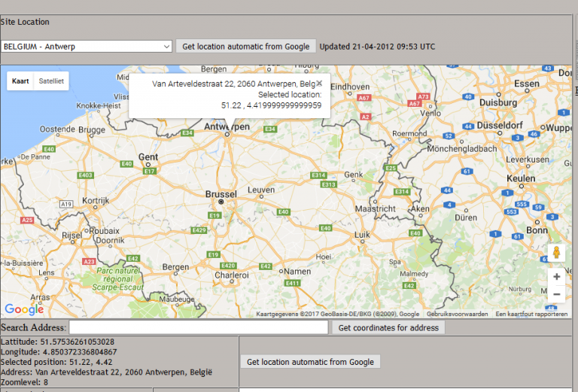The height and width of the screenshot is (392, 578).
Task: Zoom out the map with minus icon
Action: (557, 294)
